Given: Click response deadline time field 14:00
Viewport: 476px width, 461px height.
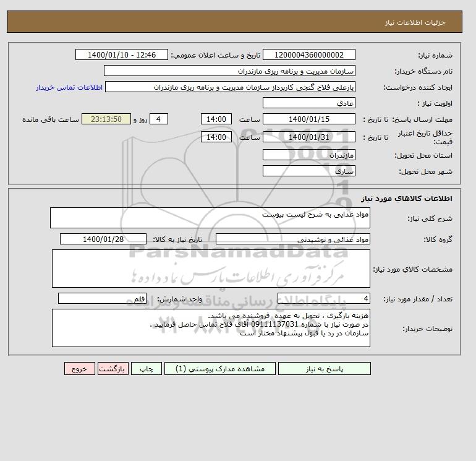Looking at the screenshot, I should pos(216,119).
